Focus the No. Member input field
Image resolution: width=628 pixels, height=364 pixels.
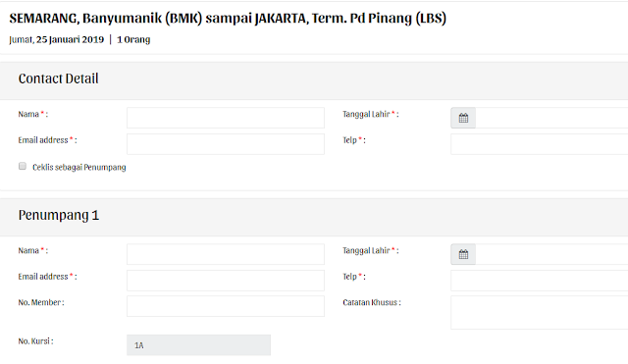pos(226,306)
